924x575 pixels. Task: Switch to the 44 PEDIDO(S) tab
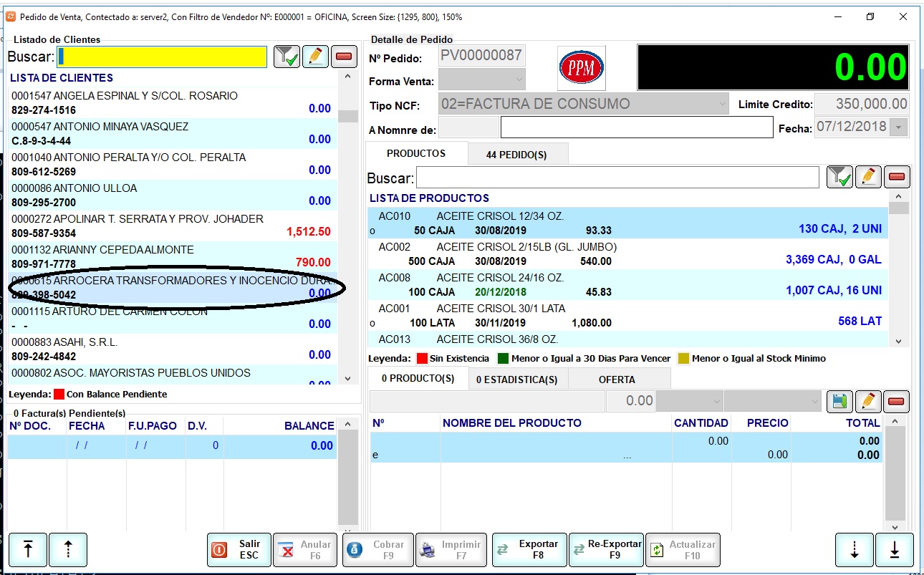(x=517, y=155)
